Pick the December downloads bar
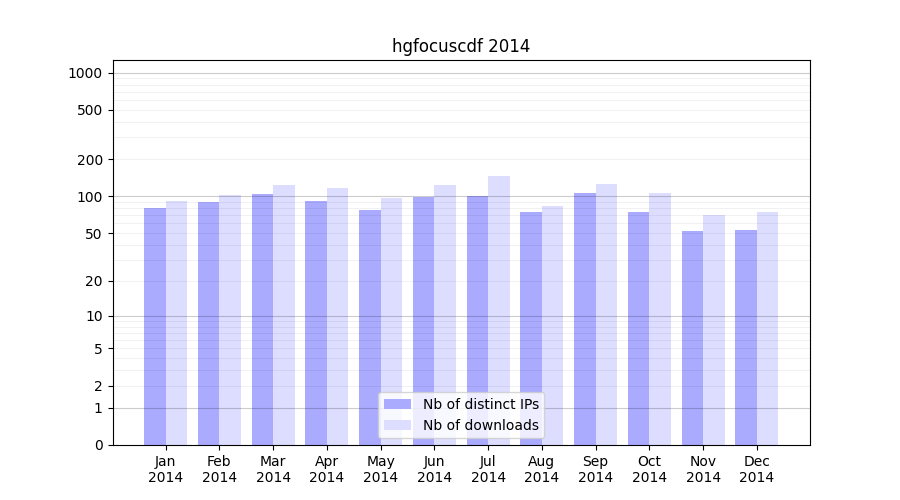The width and height of the screenshot is (900, 500). (767, 328)
